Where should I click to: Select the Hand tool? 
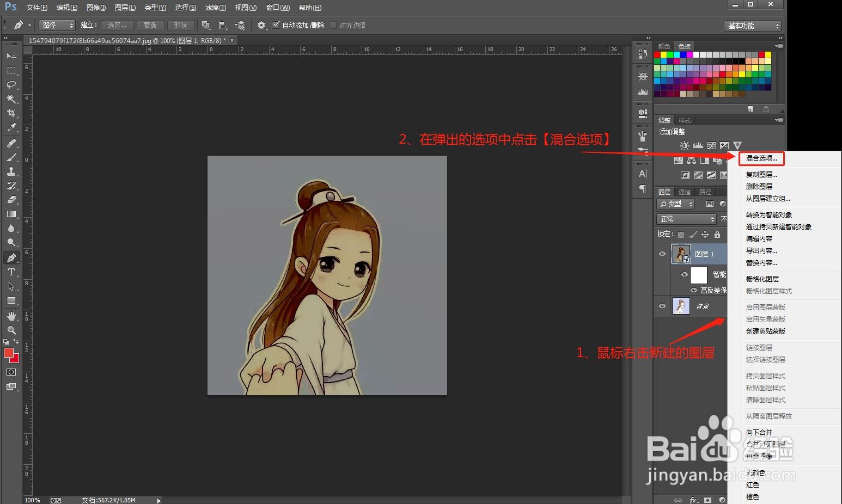point(11,316)
